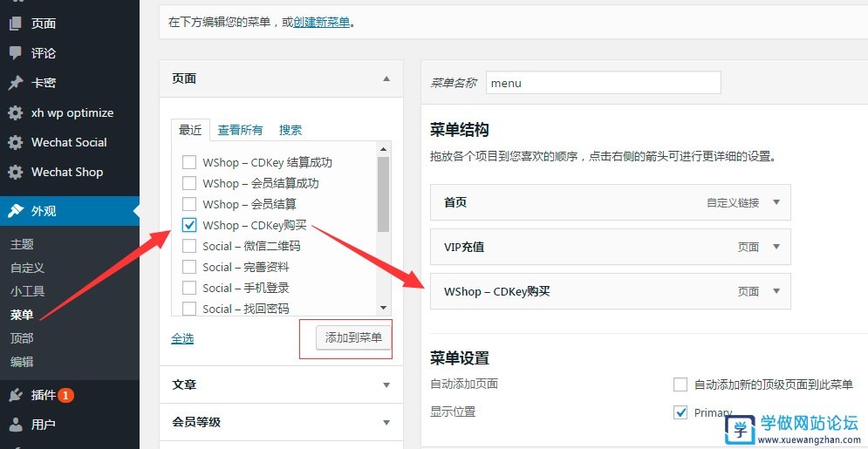The image size is (868, 449).
Task: Open 用户 in admin sidebar
Action: coord(44,425)
